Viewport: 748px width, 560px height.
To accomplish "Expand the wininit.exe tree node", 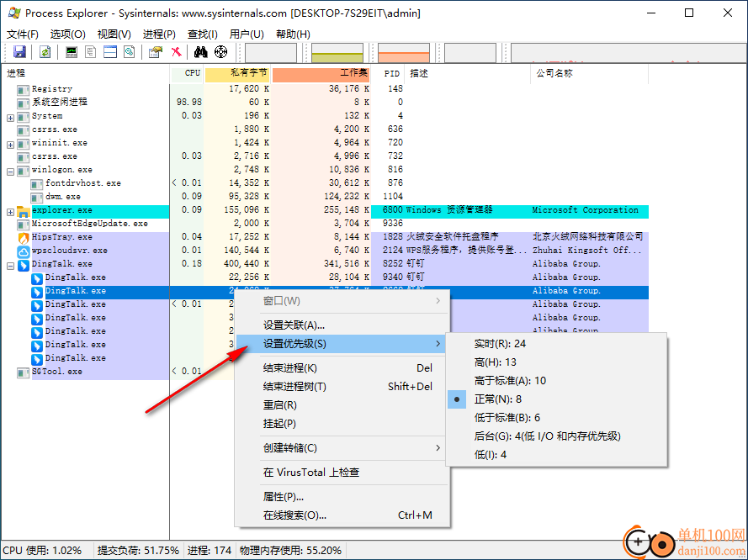I will coord(10,145).
